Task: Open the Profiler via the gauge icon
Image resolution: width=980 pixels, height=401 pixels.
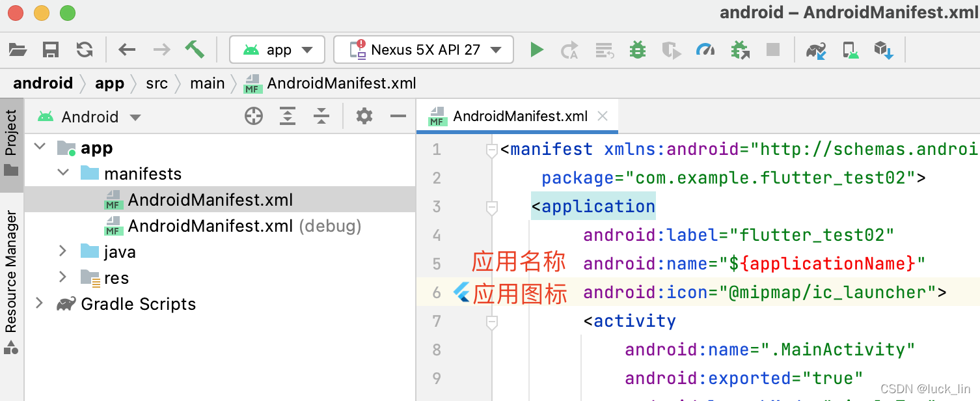Action: [x=705, y=49]
